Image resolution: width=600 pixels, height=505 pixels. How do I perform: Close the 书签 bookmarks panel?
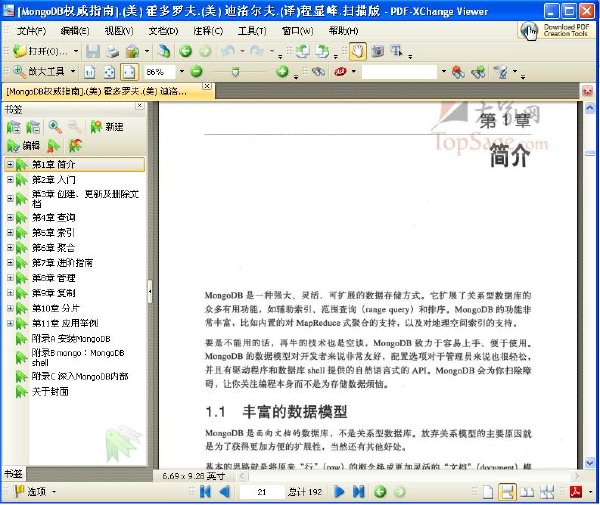[x=140, y=106]
